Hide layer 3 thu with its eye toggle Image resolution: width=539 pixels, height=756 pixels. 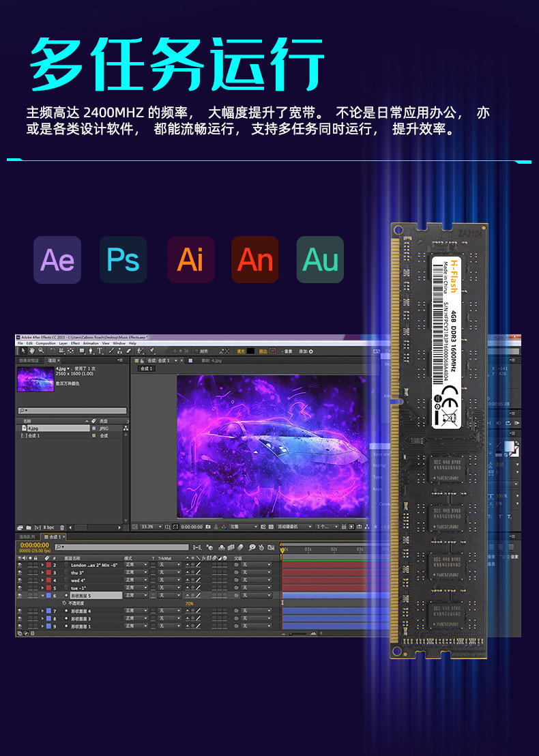[20, 572]
